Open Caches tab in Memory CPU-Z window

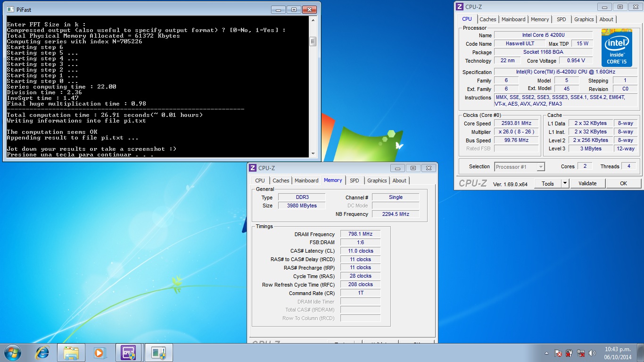point(281,181)
